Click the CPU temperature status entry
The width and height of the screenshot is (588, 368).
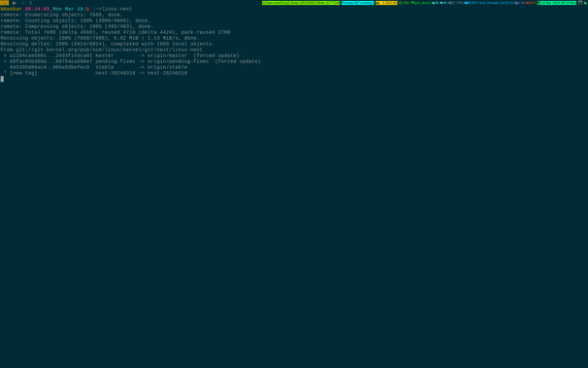405,3
